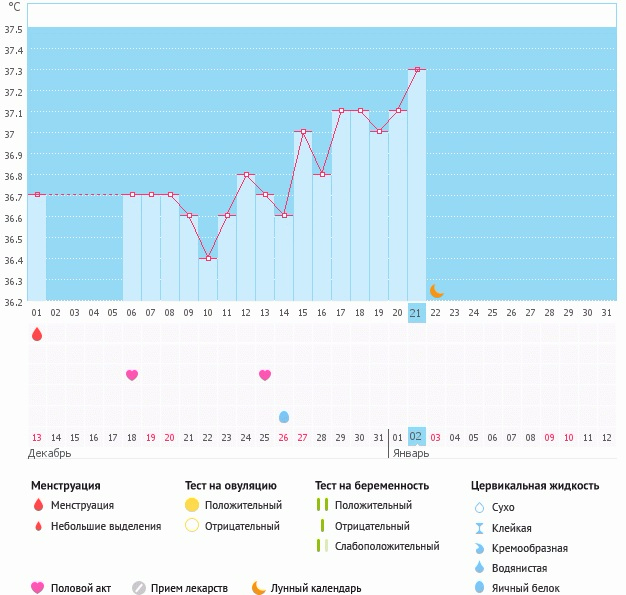Click the 37.3 temperature point on day 21

click(417, 70)
